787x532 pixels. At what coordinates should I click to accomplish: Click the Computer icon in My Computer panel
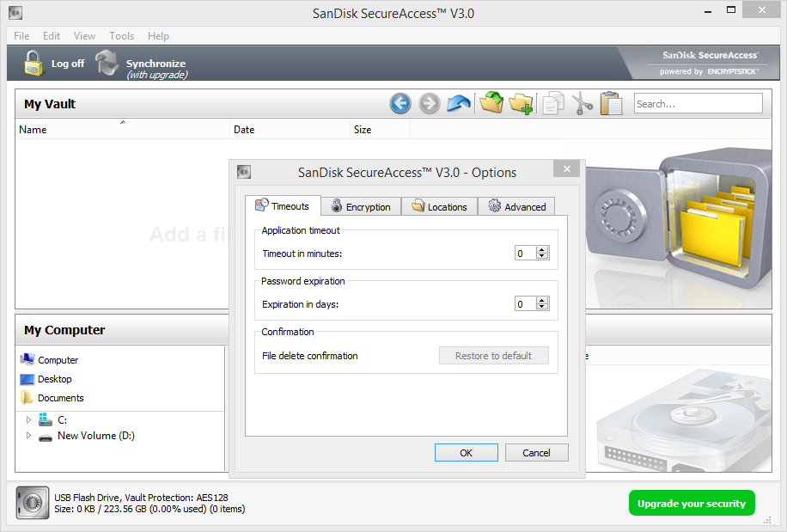(27, 359)
